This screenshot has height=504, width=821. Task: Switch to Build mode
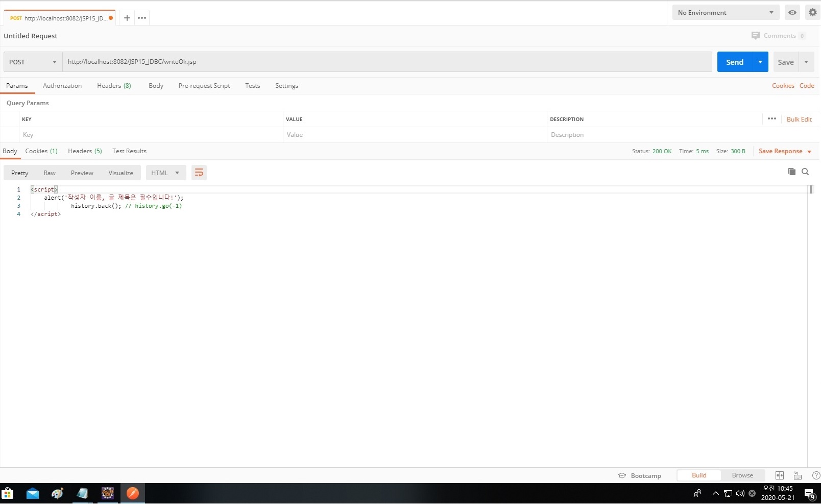click(x=699, y=475)
